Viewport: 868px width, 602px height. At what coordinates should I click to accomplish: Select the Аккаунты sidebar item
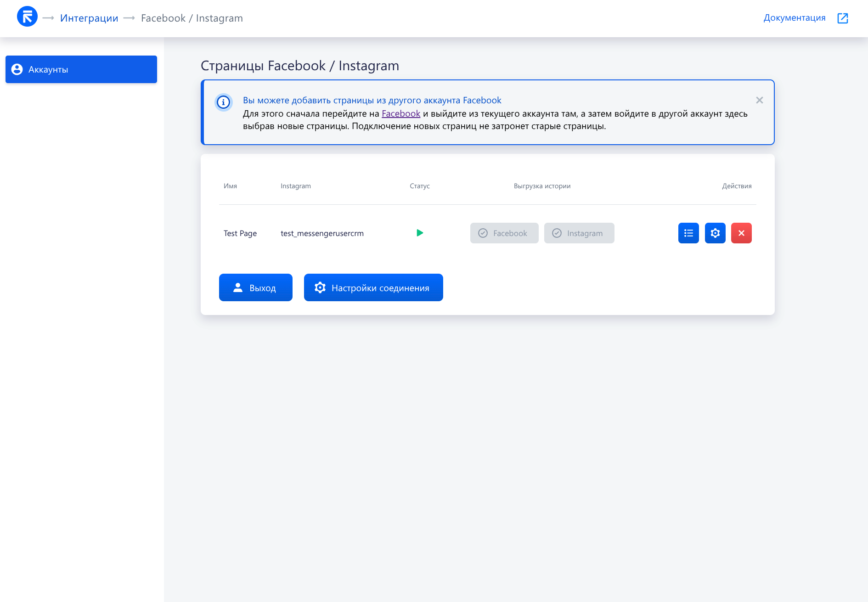81,69
